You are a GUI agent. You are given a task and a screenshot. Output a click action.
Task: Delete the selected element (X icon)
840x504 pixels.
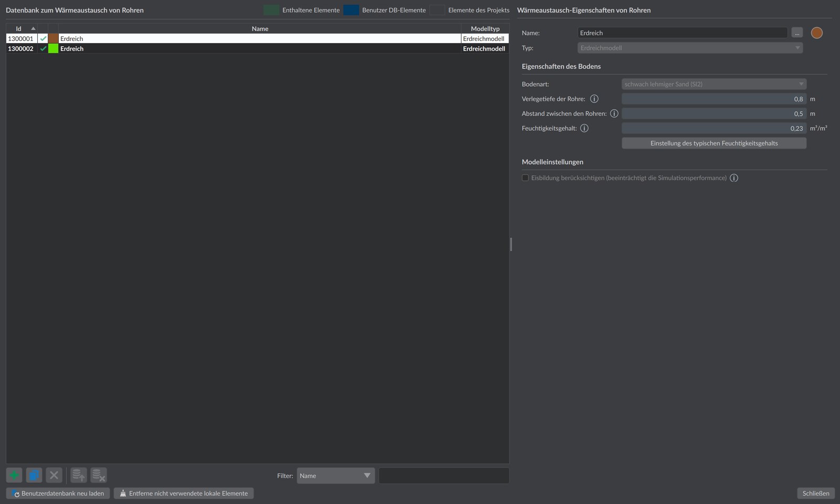[x=54, y=476]
